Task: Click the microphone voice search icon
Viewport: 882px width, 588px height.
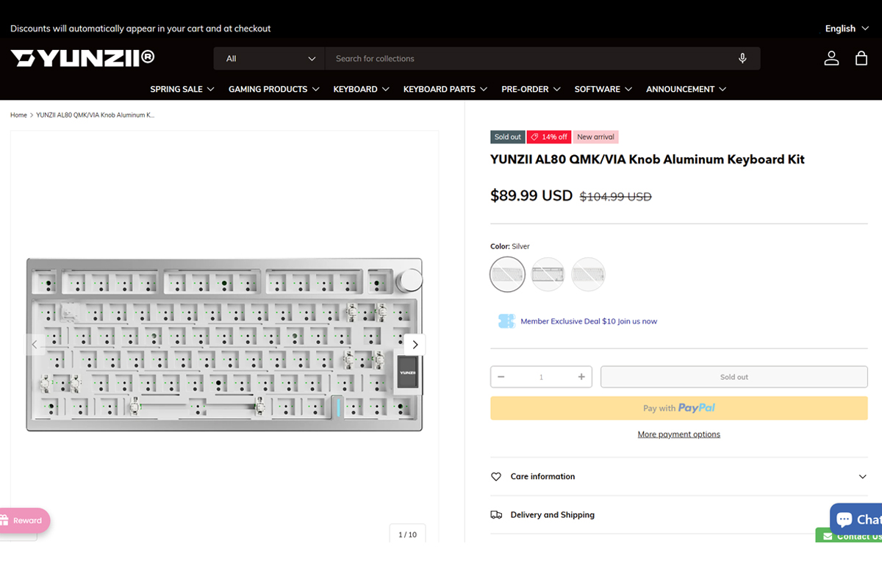Action: (x=742, y=58)
